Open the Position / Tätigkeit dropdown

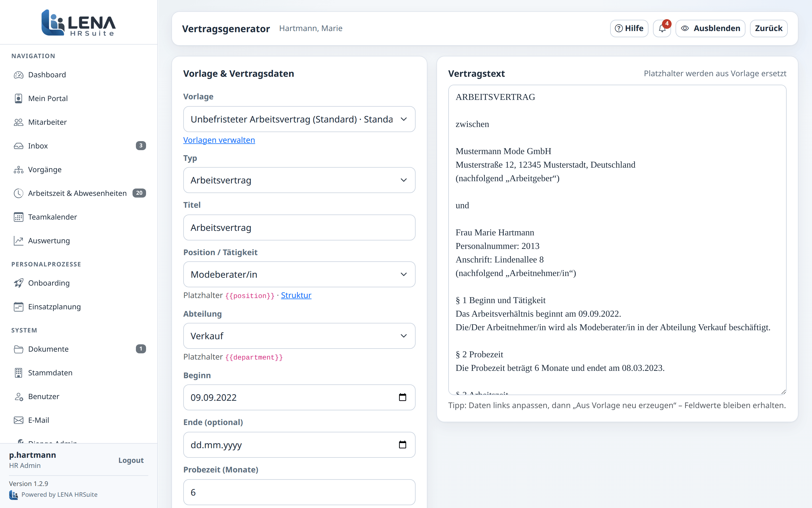click(x=299, y=275)
